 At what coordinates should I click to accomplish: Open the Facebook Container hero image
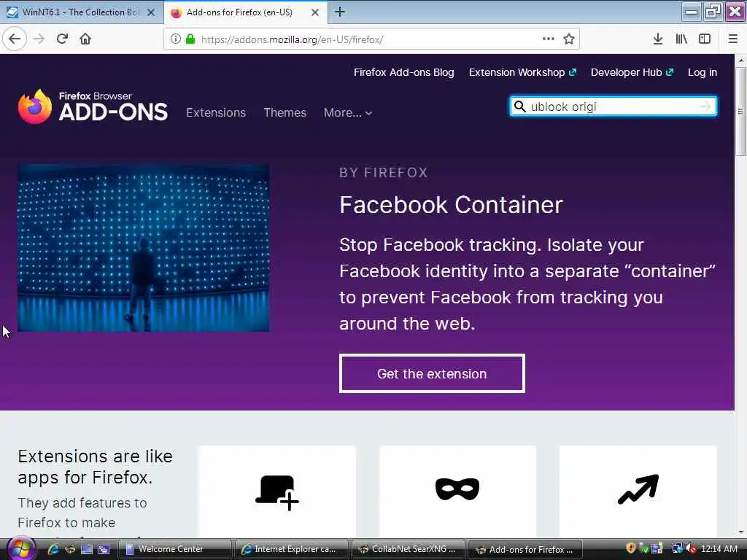[x=144, y=248]
